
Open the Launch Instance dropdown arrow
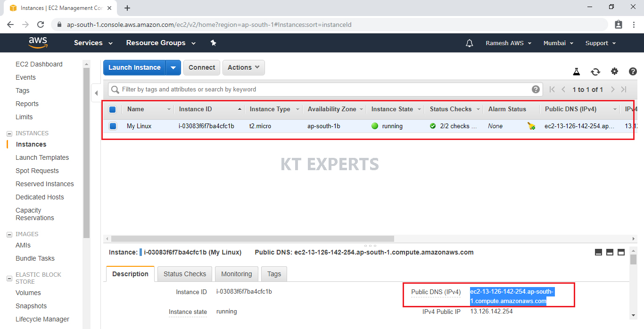coord(173,67)
